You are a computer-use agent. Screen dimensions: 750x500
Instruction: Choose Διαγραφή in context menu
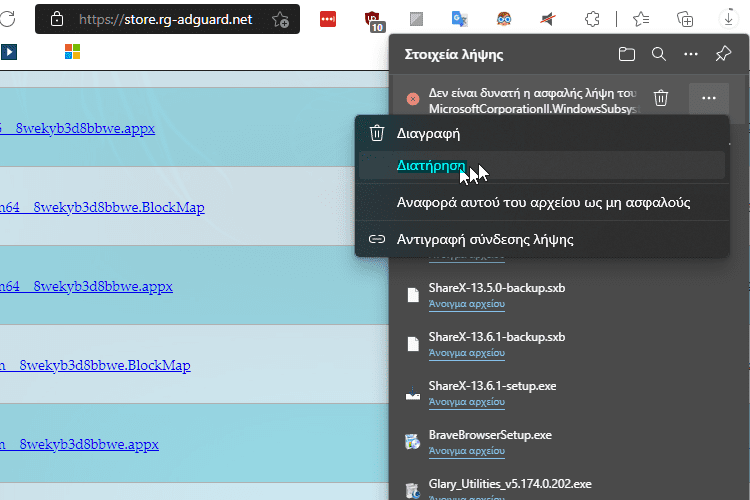click(x=428, y=133)
